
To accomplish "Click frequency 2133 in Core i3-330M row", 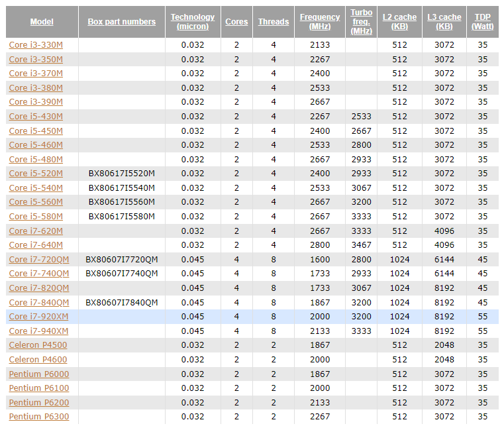I will click(x=320, y=45).
